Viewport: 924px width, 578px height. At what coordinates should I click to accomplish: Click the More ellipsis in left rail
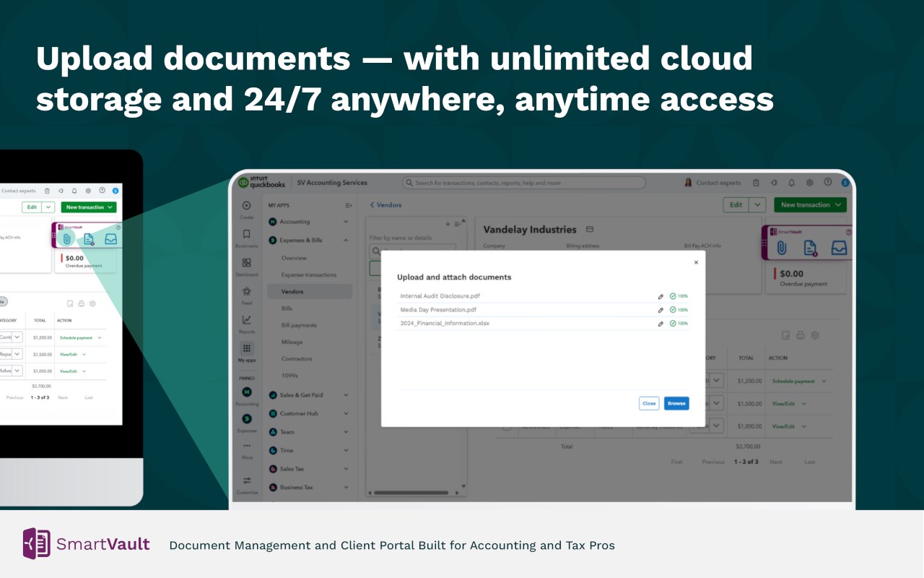point(247,446)
